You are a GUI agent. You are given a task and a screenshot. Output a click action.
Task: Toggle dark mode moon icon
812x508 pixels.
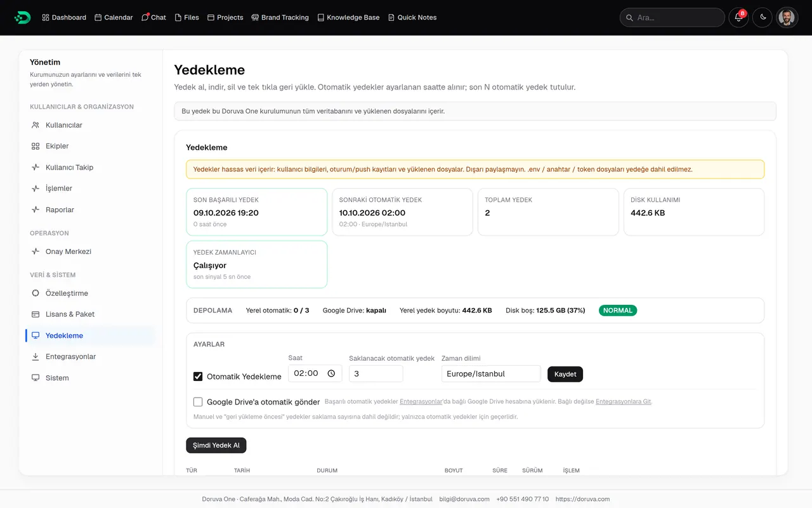click(763, 18)
